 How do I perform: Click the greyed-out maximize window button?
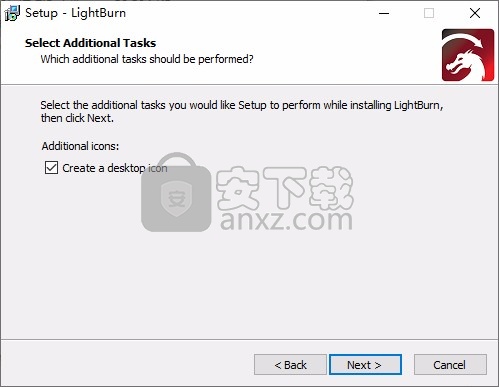429,13
